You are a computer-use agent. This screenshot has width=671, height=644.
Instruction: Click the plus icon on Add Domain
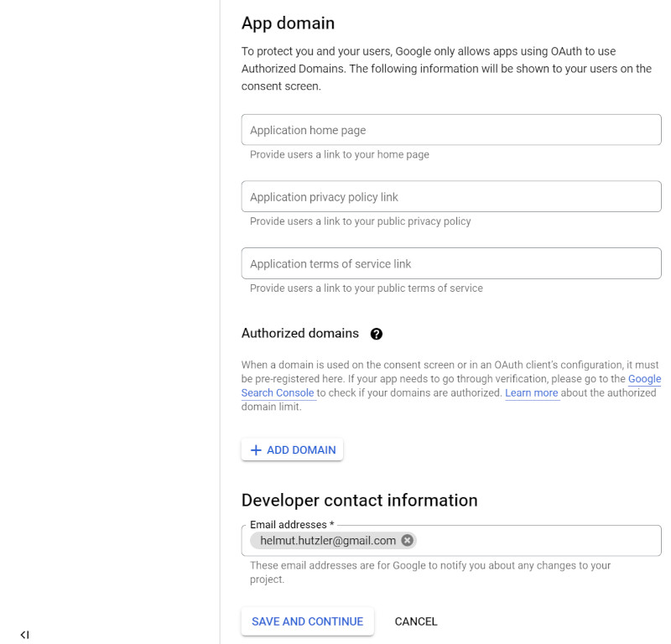[256, 450]
